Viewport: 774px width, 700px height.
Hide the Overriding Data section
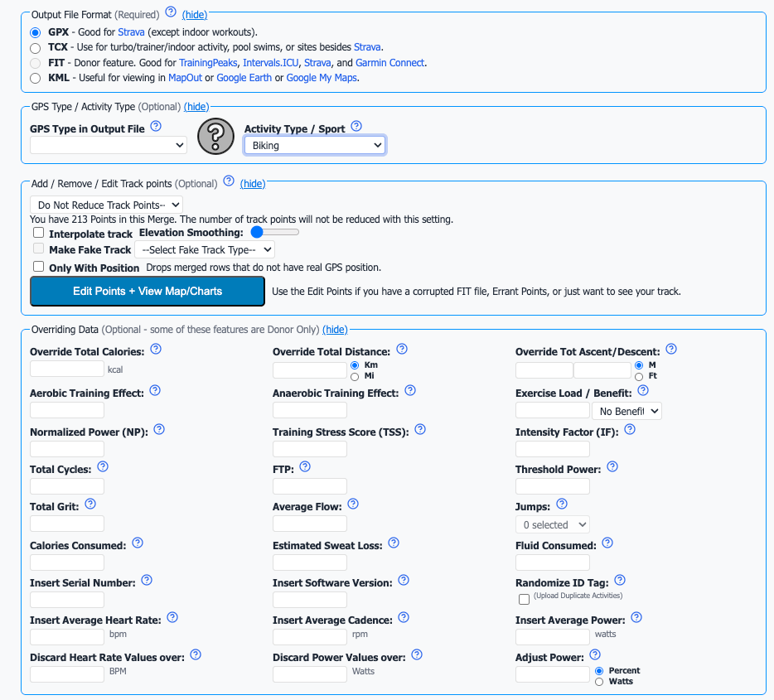[x=335, y=330]
